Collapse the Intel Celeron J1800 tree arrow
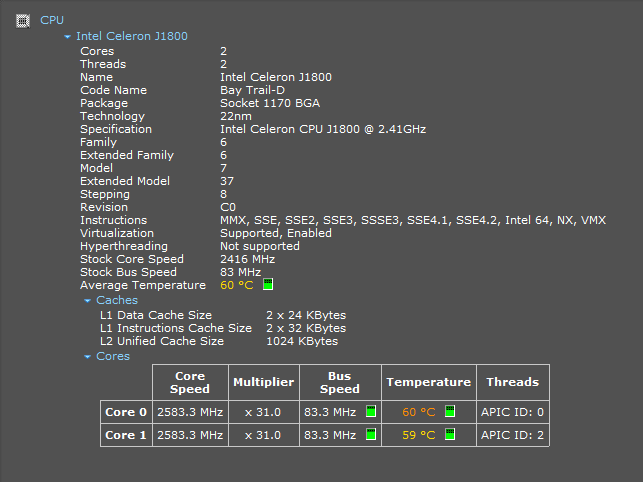643x482 pixels. coord(68,37)
